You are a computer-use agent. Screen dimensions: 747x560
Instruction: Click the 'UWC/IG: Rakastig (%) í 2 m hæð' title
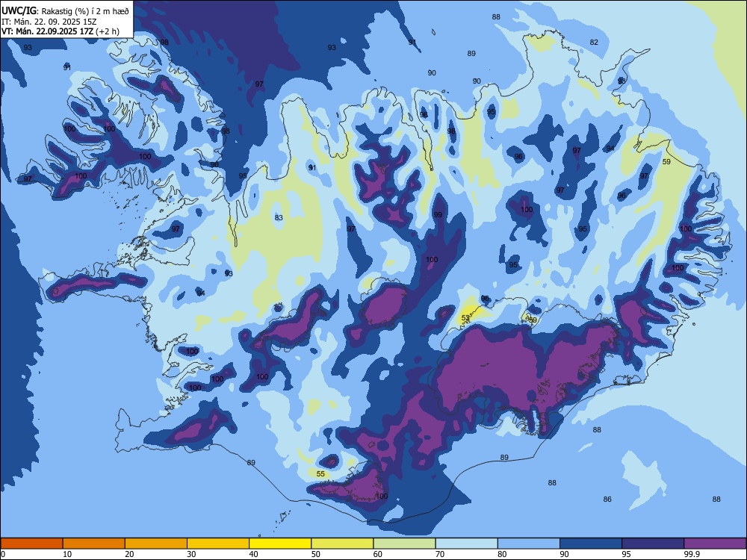coord(65,11)
